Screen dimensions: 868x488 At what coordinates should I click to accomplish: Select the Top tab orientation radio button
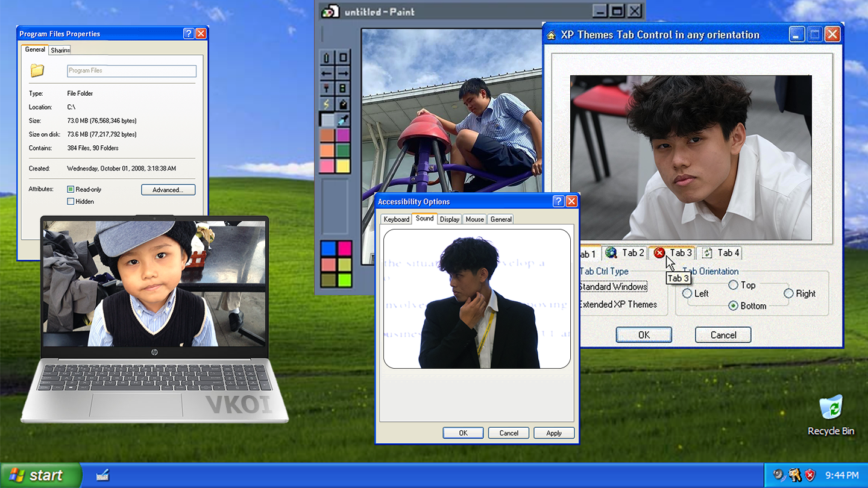click(734, 285)
